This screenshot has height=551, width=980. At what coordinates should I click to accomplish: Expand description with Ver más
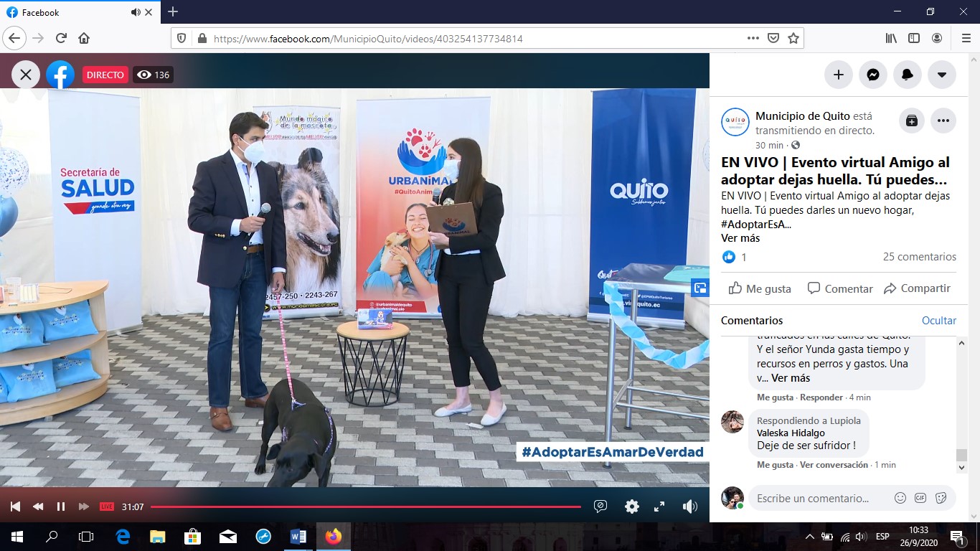click(740, 238)
